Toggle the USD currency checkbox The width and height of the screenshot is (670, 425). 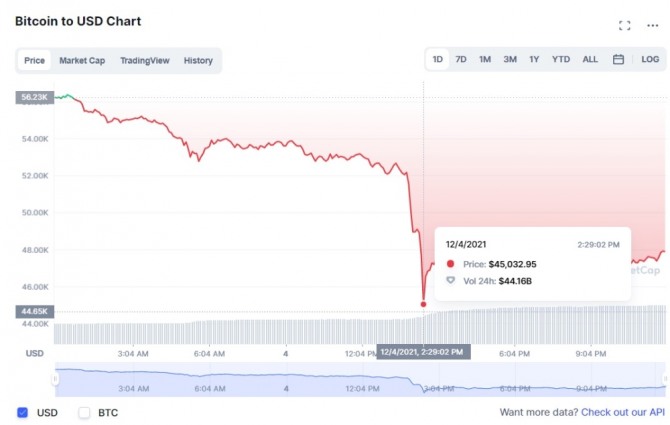pyautogui.click(x=23, y=413)
